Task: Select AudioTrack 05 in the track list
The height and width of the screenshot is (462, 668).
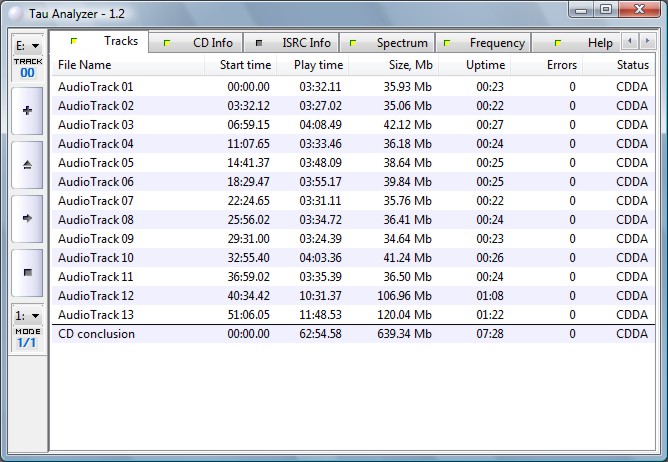Action: [x=96, y=162]
